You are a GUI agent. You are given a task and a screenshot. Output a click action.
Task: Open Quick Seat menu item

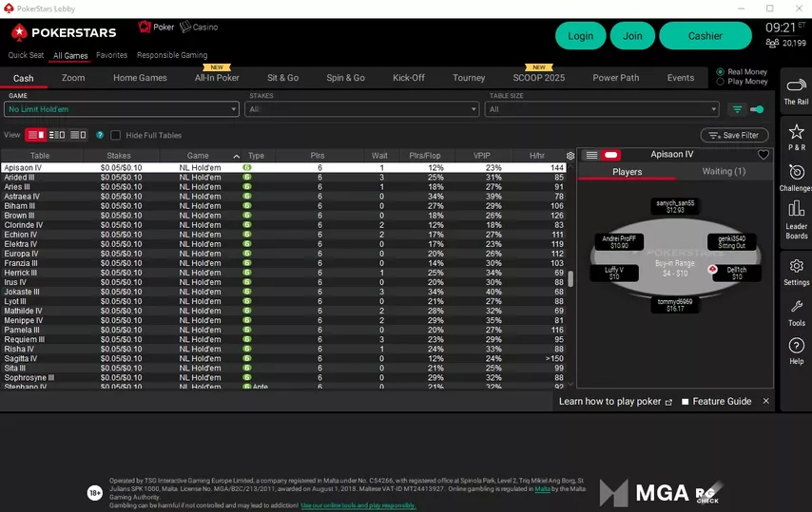[x=26, y=55]
